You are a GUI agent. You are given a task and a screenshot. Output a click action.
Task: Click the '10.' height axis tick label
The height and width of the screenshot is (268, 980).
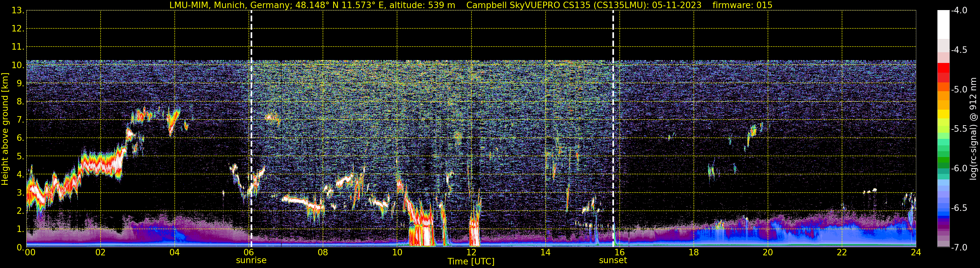coord(18,65)
